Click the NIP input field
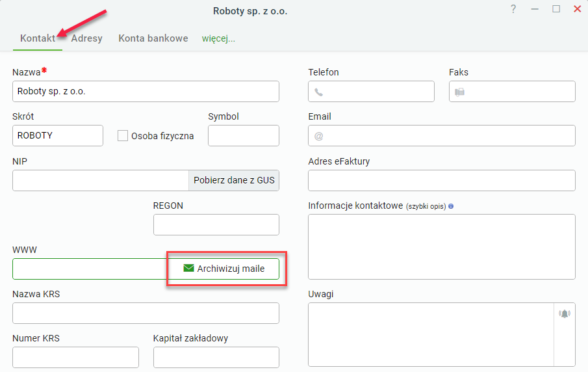This screenshot has width=588, height=372. 101,180
